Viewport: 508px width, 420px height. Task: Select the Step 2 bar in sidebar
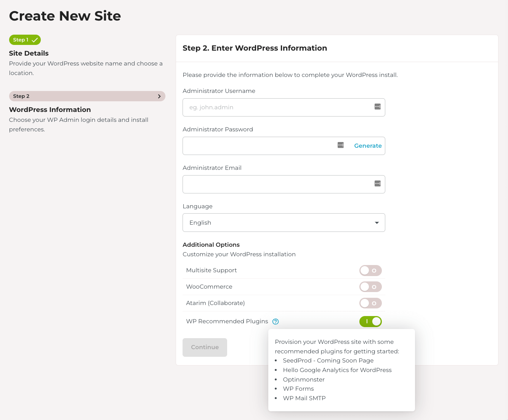[87, 96]
